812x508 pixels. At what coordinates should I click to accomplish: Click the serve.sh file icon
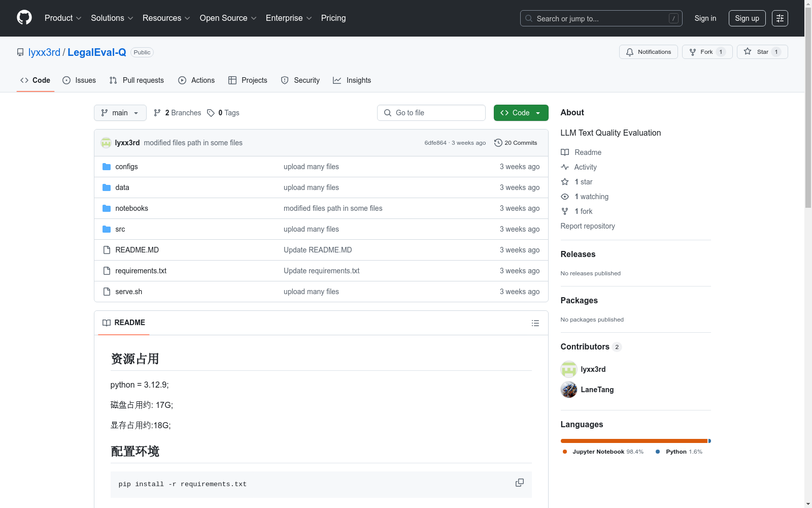[x=107, y=292]
